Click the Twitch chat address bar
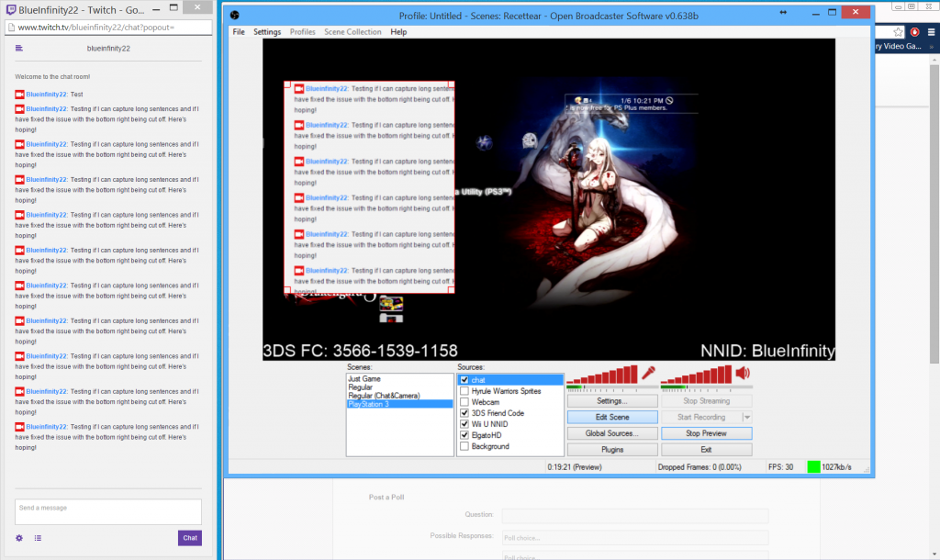940x560 pixels. tap(108, 27)
